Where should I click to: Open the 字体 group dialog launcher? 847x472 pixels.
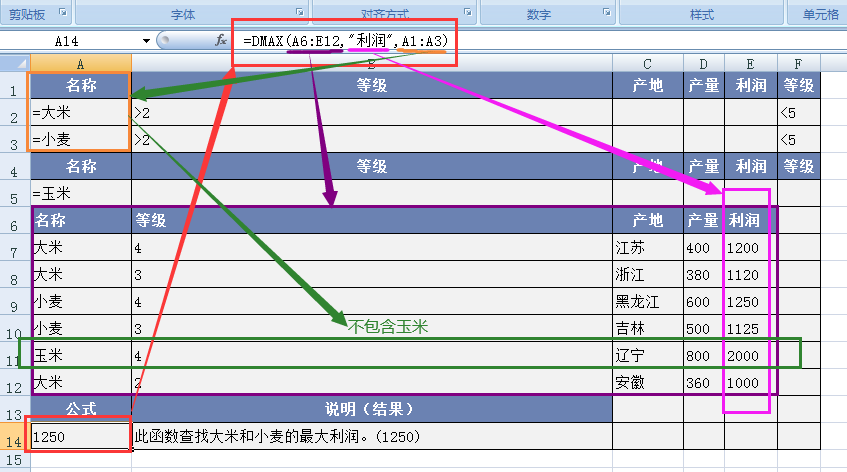click(300, 12)
